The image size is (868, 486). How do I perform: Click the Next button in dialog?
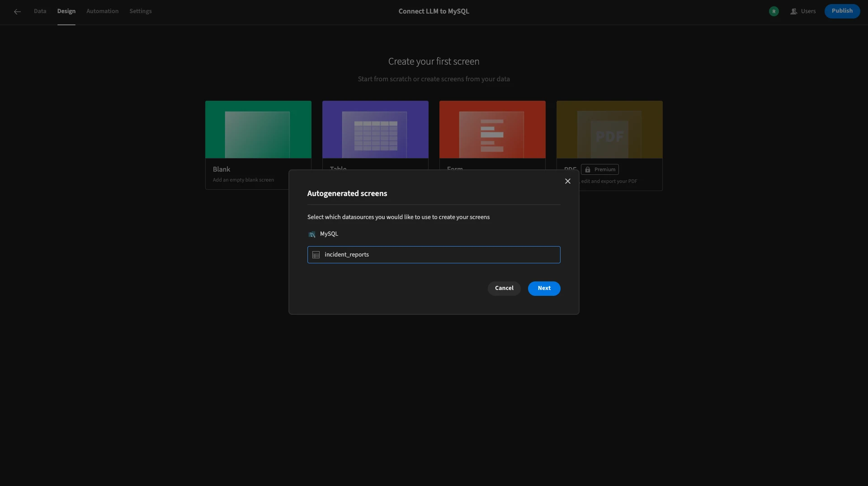544,288
